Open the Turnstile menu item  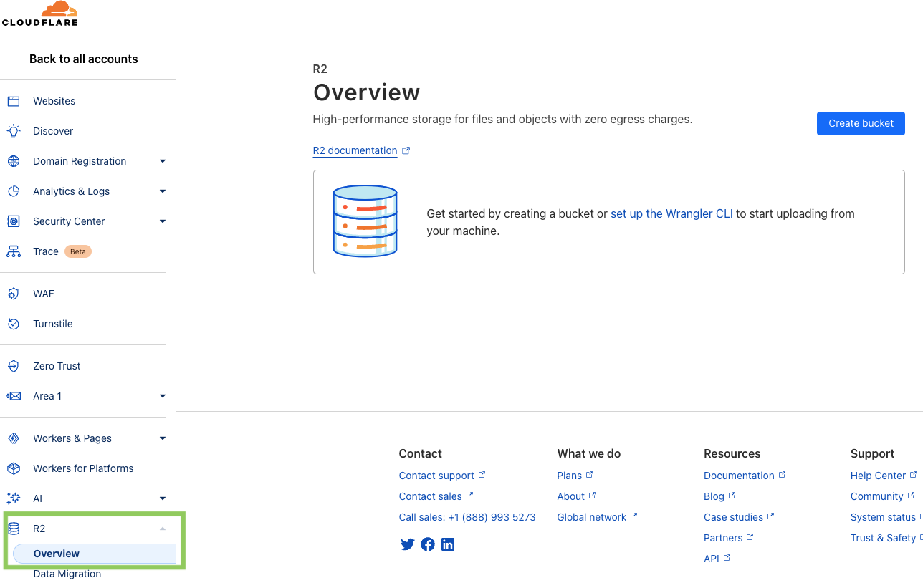(x=53, y=324)
